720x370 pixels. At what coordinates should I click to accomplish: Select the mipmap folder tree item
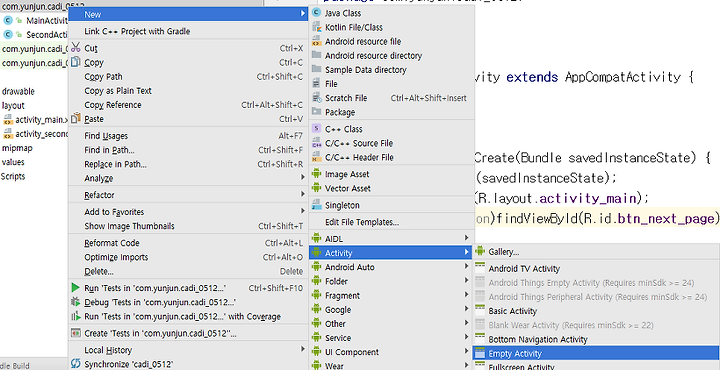click(17, 148)
